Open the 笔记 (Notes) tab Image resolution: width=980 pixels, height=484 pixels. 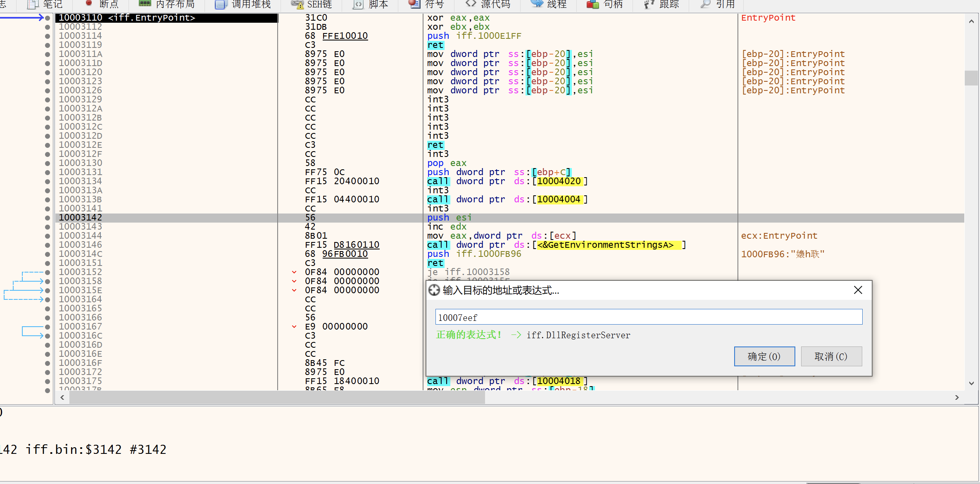pyautogui.click(x=45, y=5)
